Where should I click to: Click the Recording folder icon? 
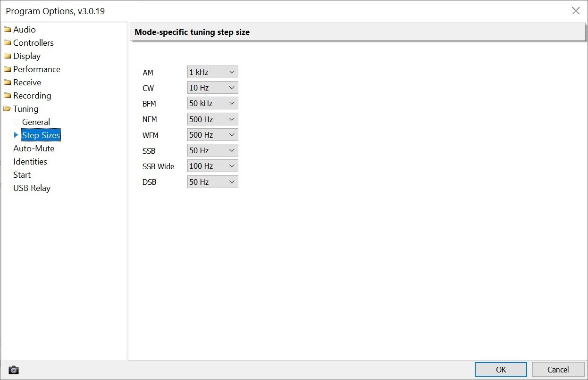(x=7, y=96)
